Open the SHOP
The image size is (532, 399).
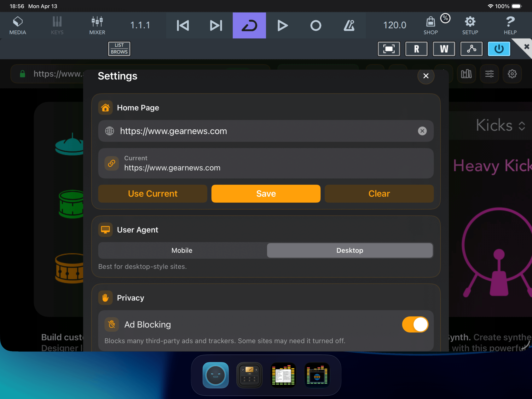pyautogui.click(x=431, y=25)
